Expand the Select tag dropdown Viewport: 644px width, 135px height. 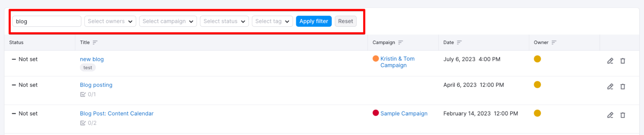click(272, 21)
